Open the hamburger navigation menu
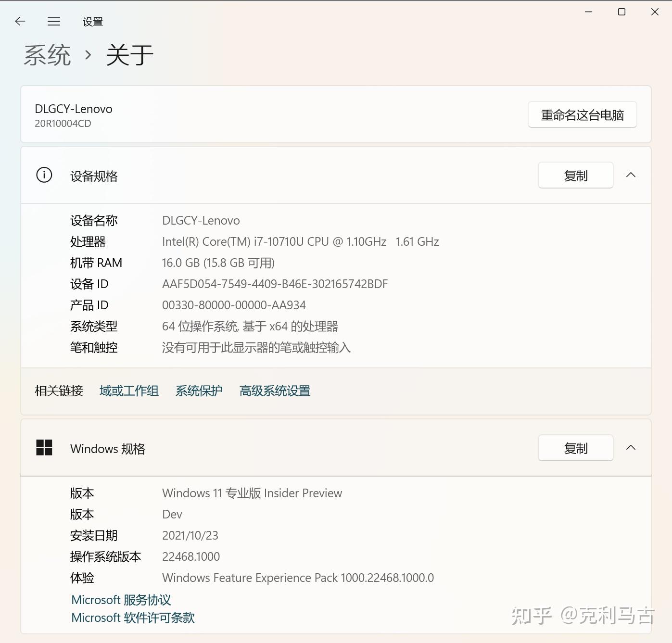 (x=54, y=21)
